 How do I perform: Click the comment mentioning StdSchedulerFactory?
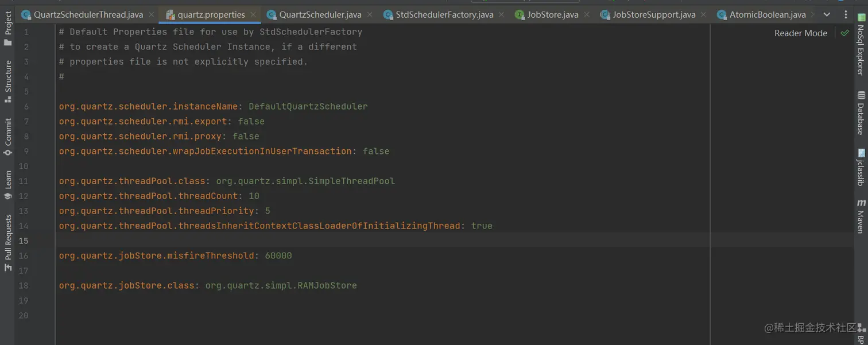211,32
